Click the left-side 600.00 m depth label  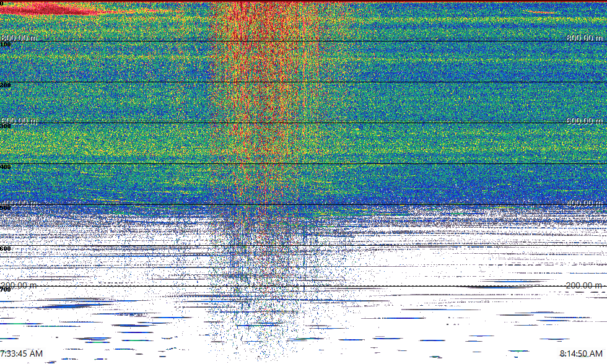coord(19,121)
